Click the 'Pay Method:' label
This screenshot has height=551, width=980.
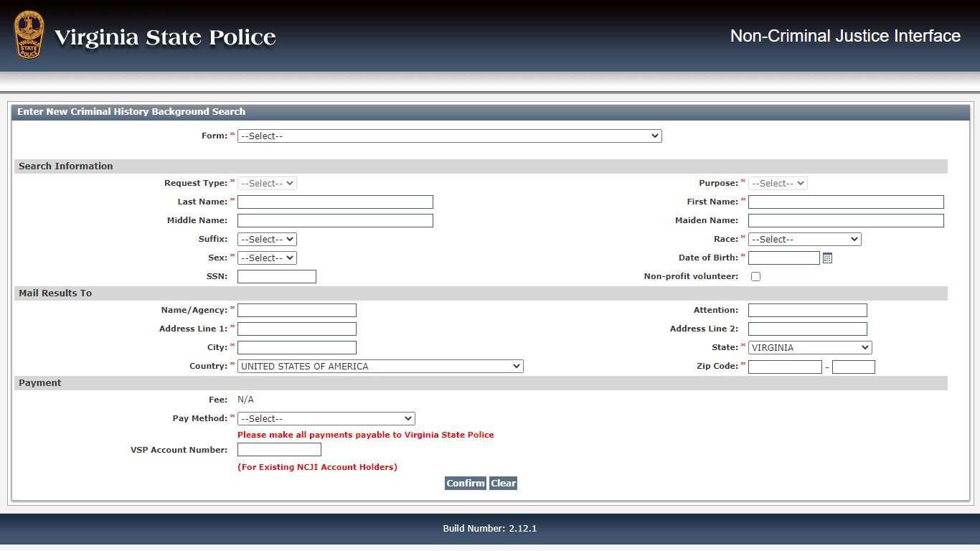[x=200, y=419]
